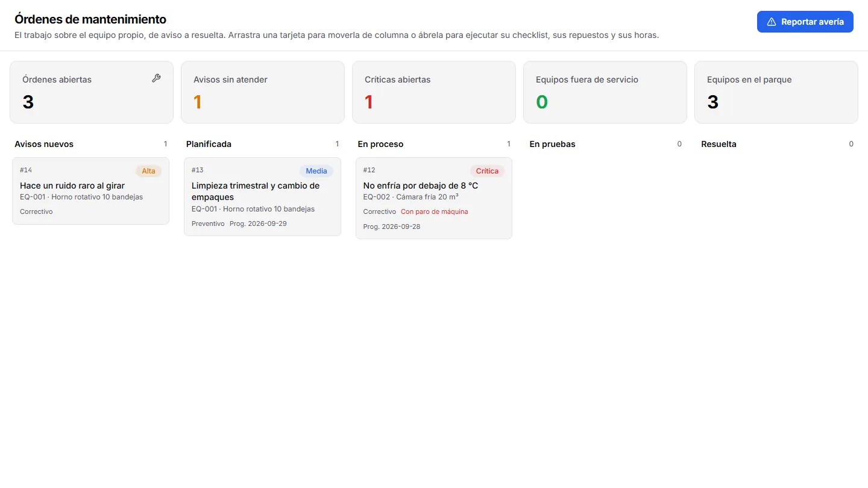Click the 'Resuelta' column header
Screen dimensions: 868x488
click(x=719, y=144)
